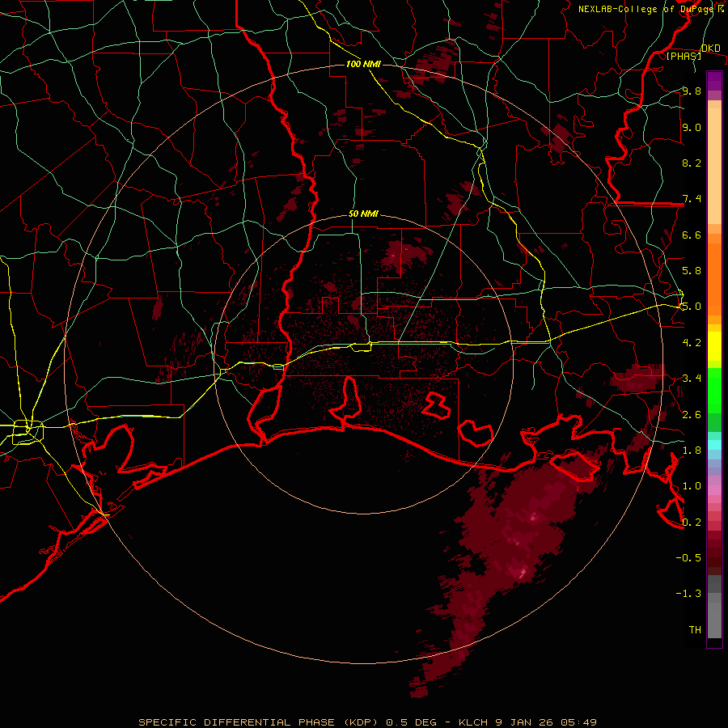728x728 pixels.
Task: Click the 9 JAN 26 date text
Action: pos(524,722)
